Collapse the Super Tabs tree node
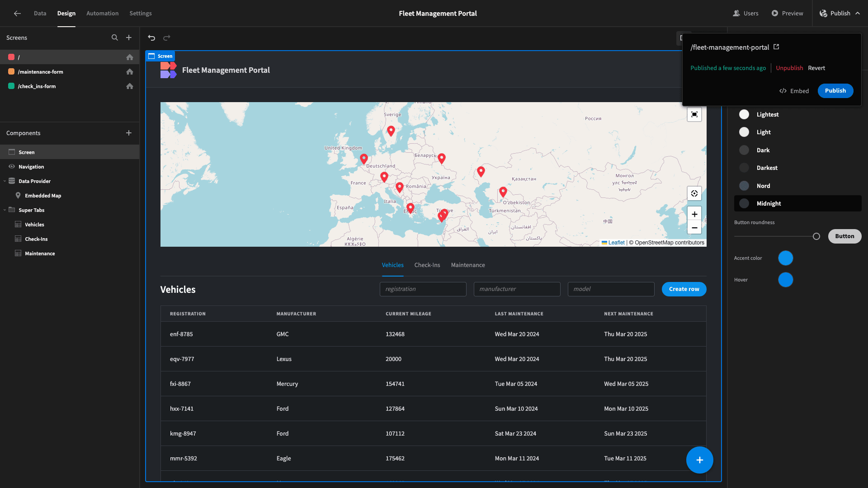Viewport: 868px width, 488px height. coord(5,210)
